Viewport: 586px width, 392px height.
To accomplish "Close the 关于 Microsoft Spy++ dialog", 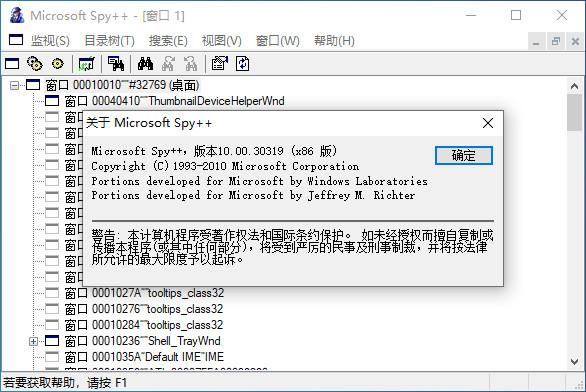I will [488, 123].
